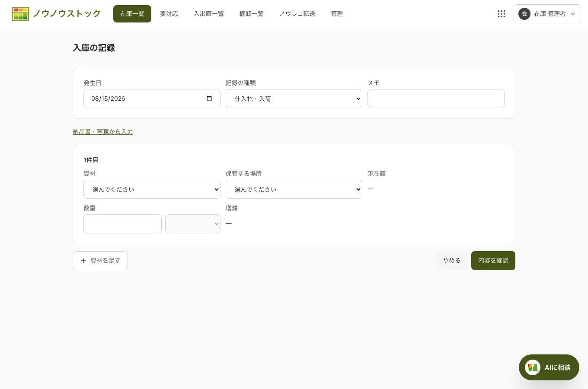This screenshot has height=389, width=588.
Task: Open the 資材 select dropdown
Action: [x=152, y=189]
